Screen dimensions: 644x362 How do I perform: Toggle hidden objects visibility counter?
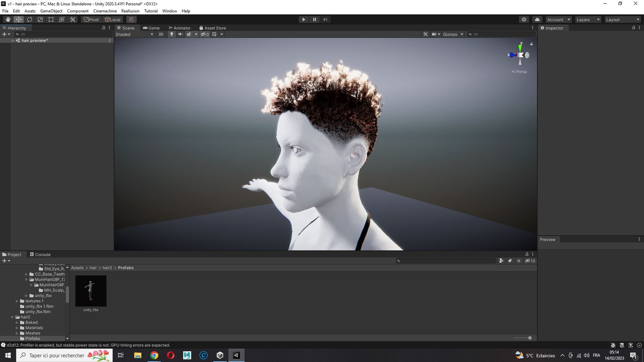pyautogui.click(x=205, y=34)
